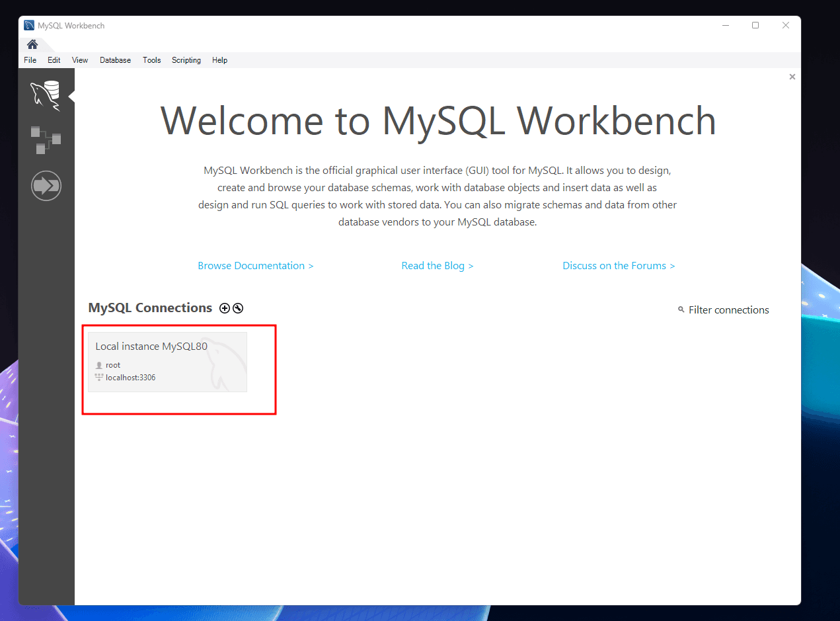Open manage connections wrench icon

238,308
